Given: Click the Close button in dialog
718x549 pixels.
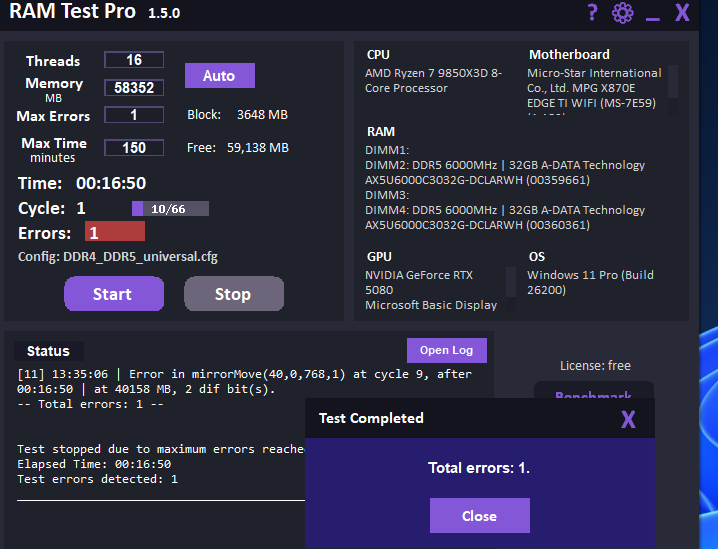Looking at the screenshot, I should point(479,516).
